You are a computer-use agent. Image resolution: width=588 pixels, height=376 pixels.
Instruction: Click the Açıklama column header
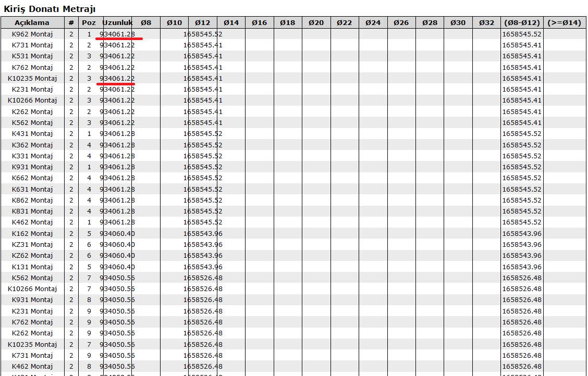point(32,23)
